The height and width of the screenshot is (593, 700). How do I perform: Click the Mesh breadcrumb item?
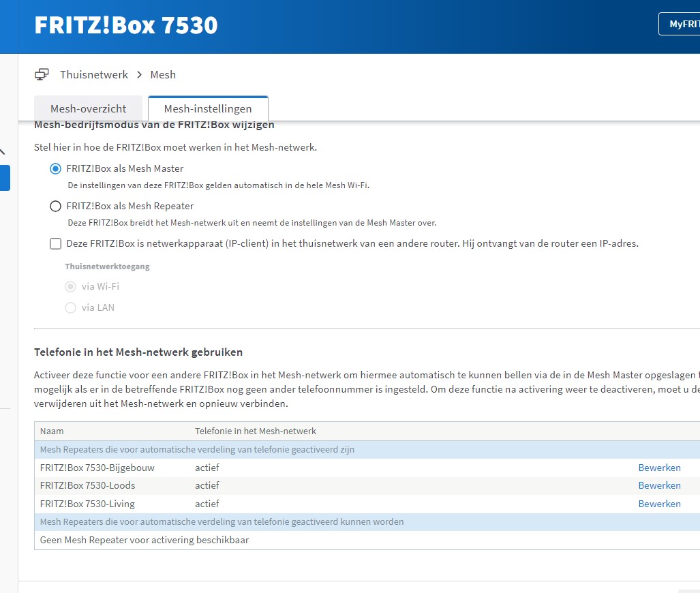point(163,74)
